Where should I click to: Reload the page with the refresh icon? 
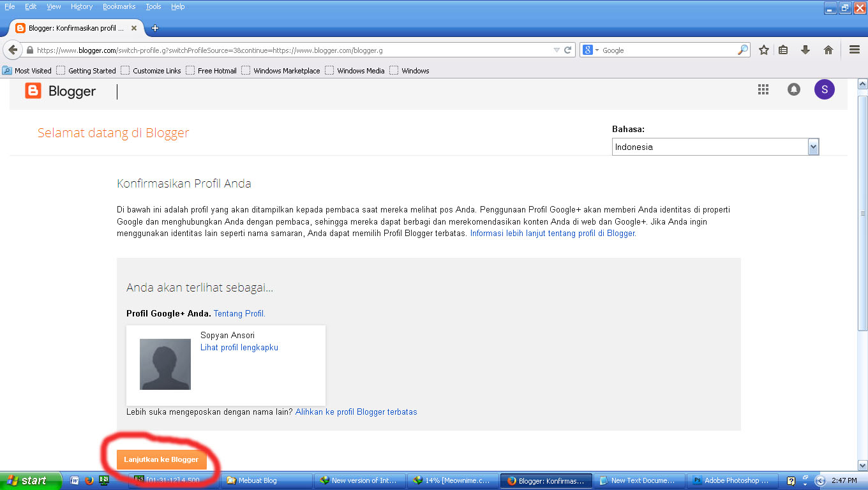[x=568, y=50]
